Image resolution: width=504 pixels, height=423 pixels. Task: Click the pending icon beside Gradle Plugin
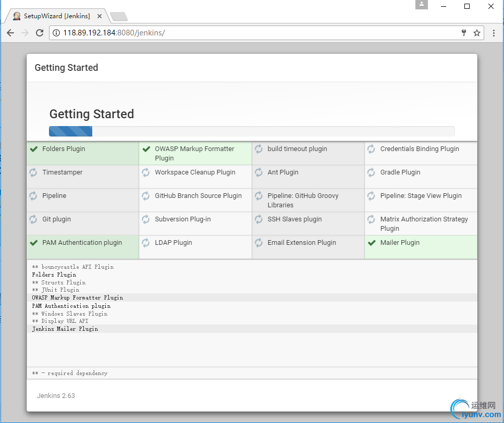371,172
